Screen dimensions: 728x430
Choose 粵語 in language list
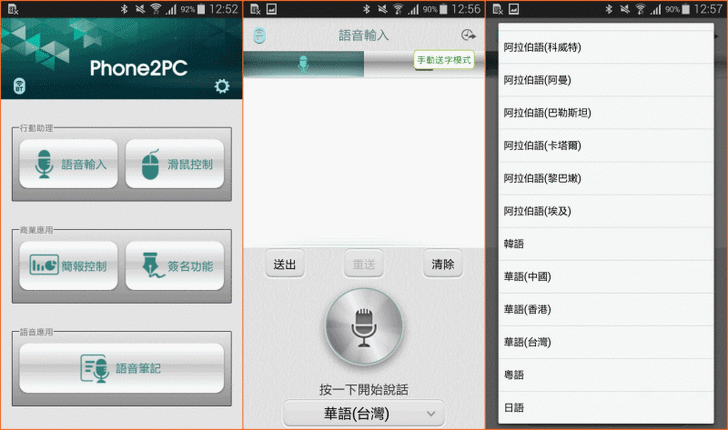[606, 375]
